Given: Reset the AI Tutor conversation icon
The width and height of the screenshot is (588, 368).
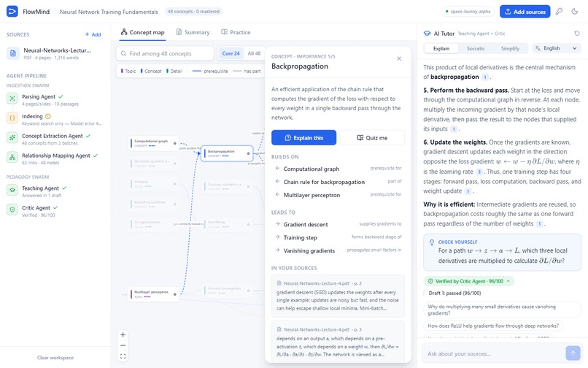Looking at the screenshot, I should pos(577,34).
